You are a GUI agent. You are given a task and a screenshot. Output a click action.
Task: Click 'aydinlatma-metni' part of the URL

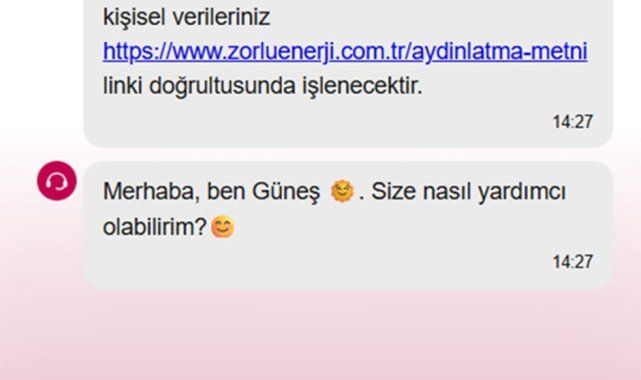500,52
